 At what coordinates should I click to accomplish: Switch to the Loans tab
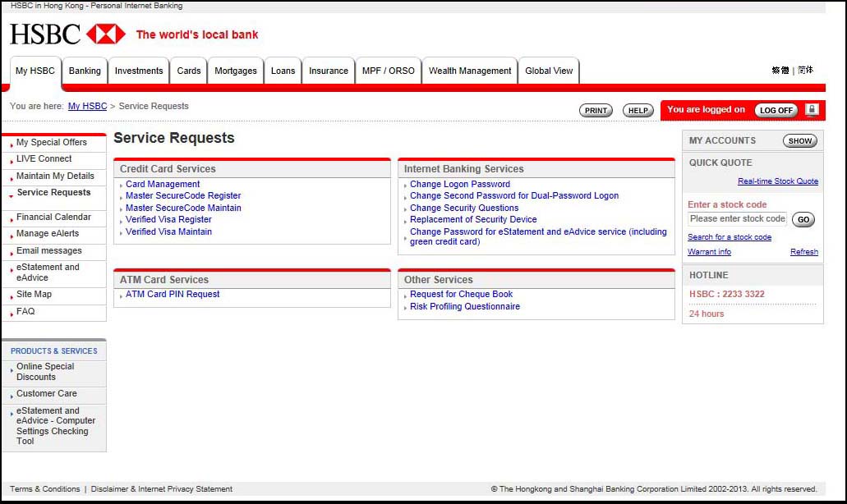283,71
